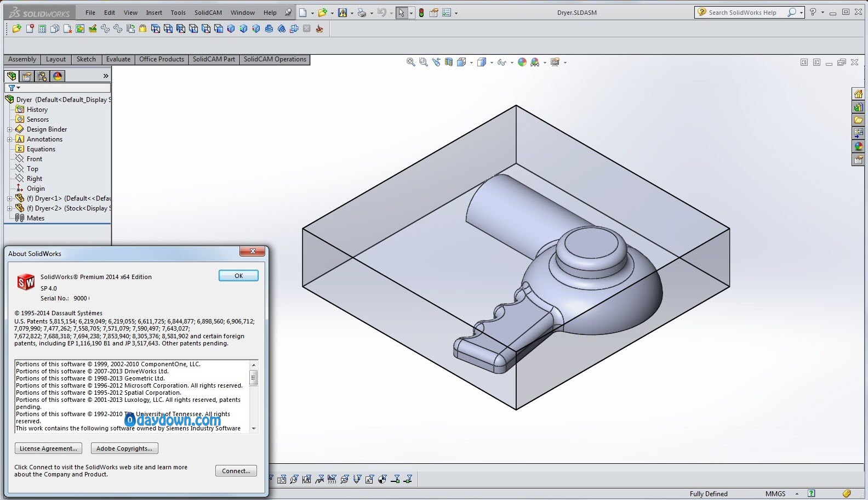Switch to the Sketch tab
The width and height of the screenshot is (868, 500).
86,59
